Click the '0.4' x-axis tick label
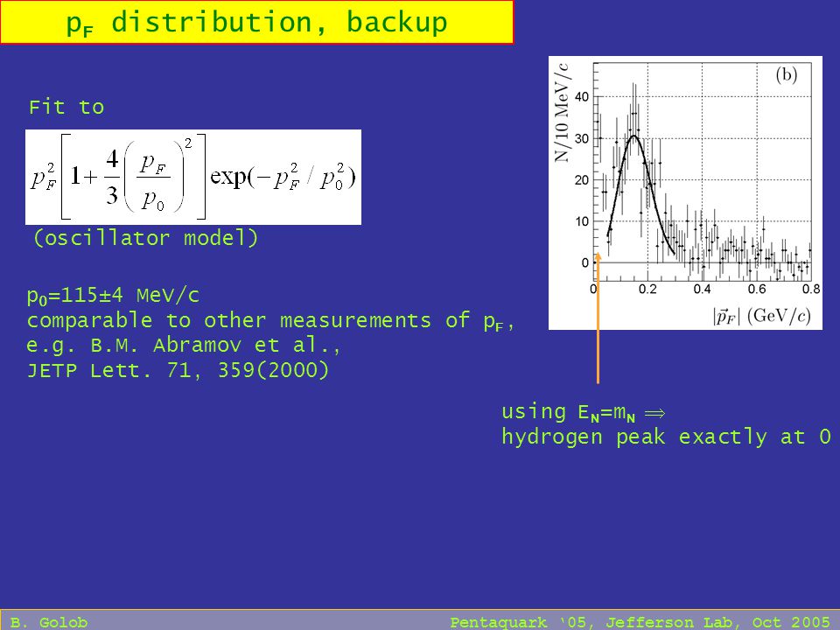This screenshot has width=840, height=630. pyautogui.click(x=702, y=290)
